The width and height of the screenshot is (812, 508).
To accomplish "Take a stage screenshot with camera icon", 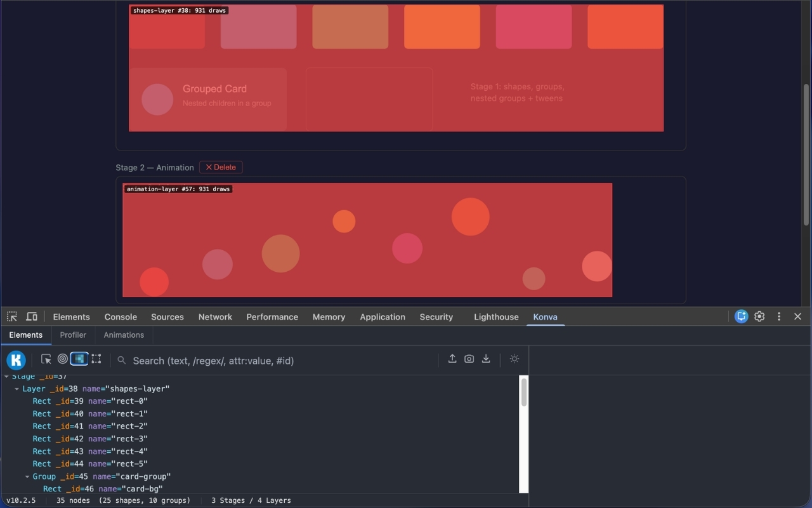I will [x=469, y=359].
